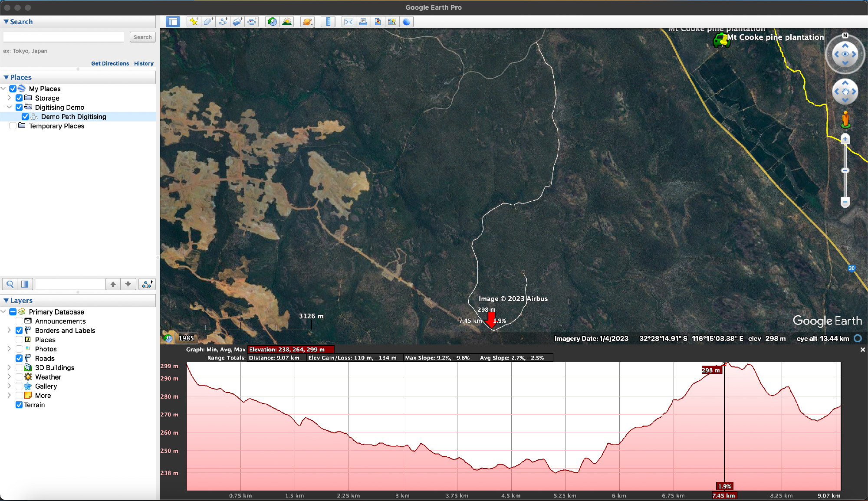This screenshot has width=868, height=501.
Task: Collapse the Layers panel triangle
Action: [6, 300]
